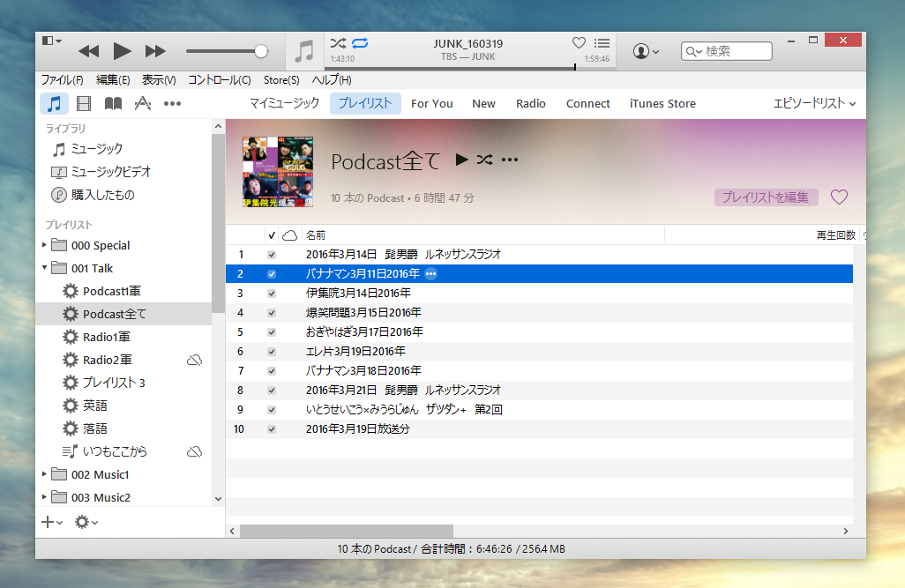
Task: Click the artwork music note in toolbar
Action: tap(304, 51)
